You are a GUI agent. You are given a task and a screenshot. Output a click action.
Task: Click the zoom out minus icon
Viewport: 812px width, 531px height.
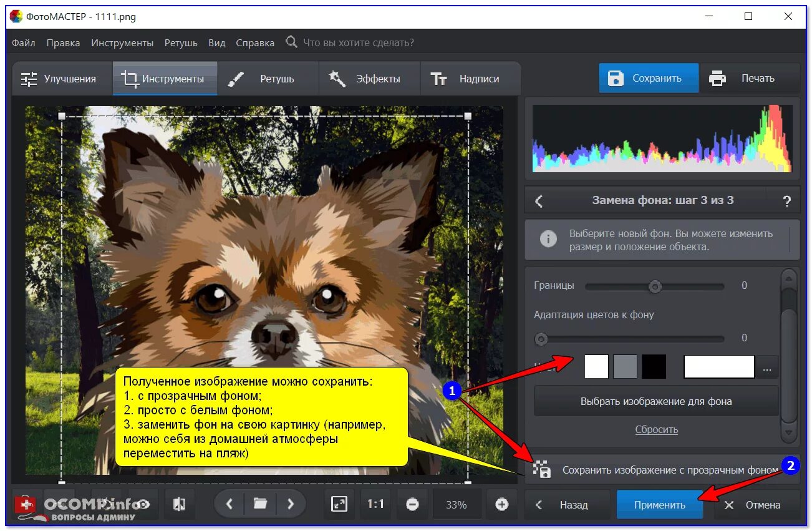(412, 504)
